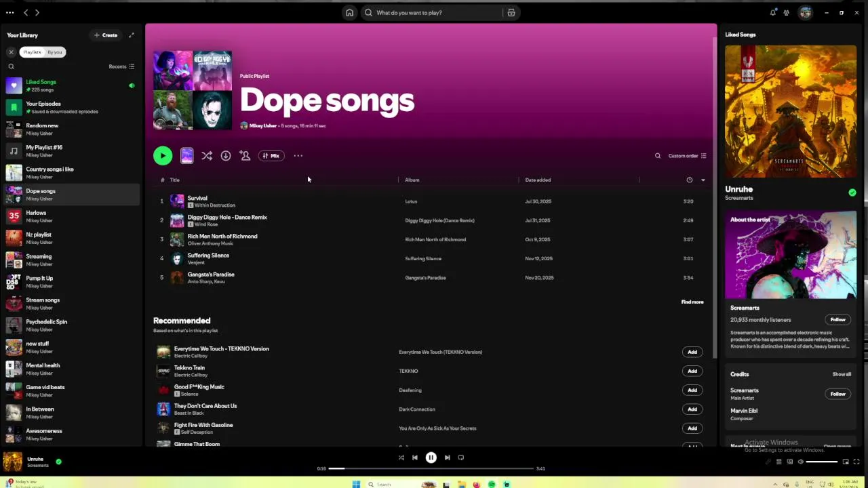The height and width of the screenshot is (488, 868).
Task: Skip to next track
Action: click(447, 457)
